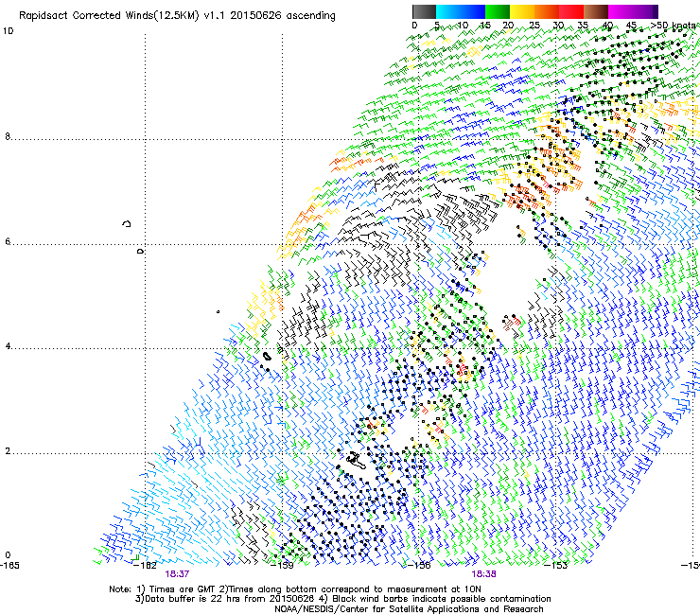Viewport: 700px width, 615px height.
Task: Click the "45" legend scale label
Action: pos(631,26)
